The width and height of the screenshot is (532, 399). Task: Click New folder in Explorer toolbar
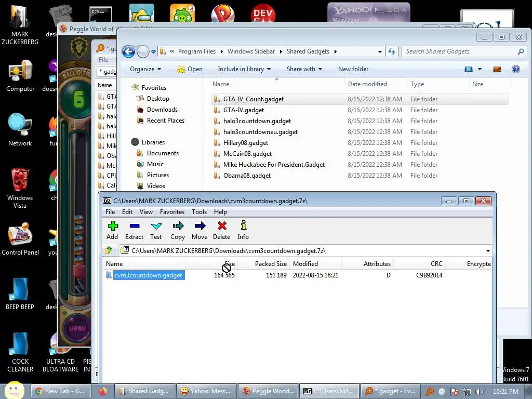pyautogui.click(x=353, y=69)
